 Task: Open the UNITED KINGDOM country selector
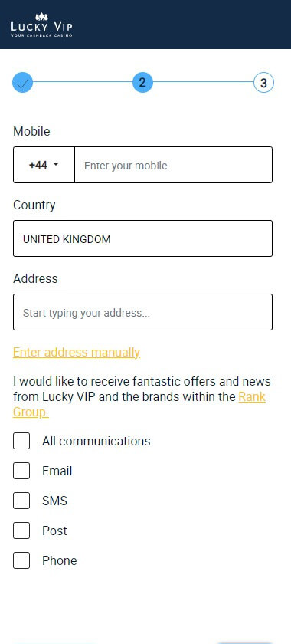pyautogui.click(x=142, y=238)
